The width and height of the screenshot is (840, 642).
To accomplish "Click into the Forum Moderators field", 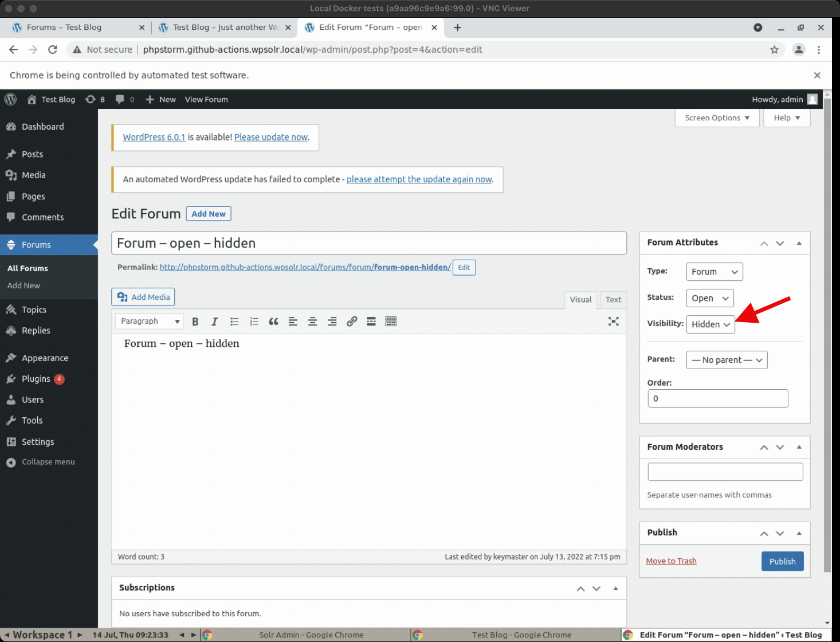I will pos(725,472).
